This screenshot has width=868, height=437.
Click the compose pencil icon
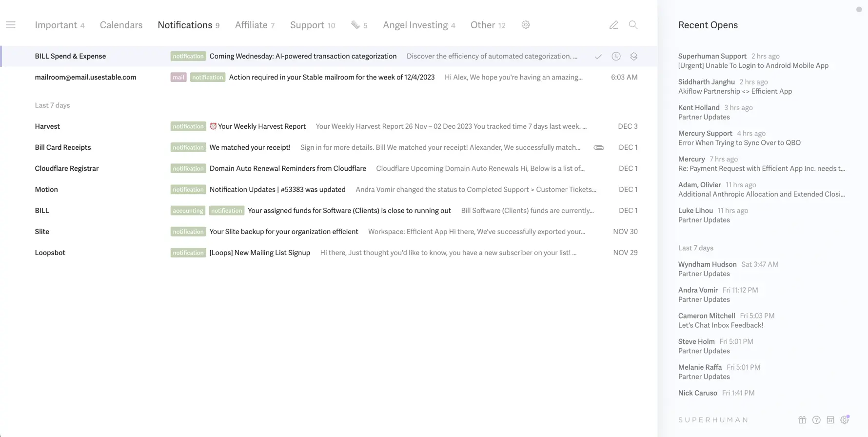click(x=613, y=25)
